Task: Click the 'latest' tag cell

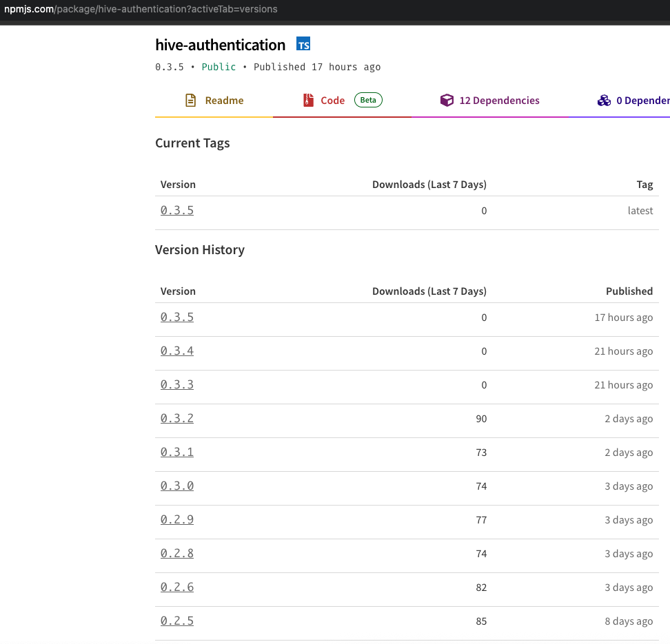Action: click(x=640, y=211)
